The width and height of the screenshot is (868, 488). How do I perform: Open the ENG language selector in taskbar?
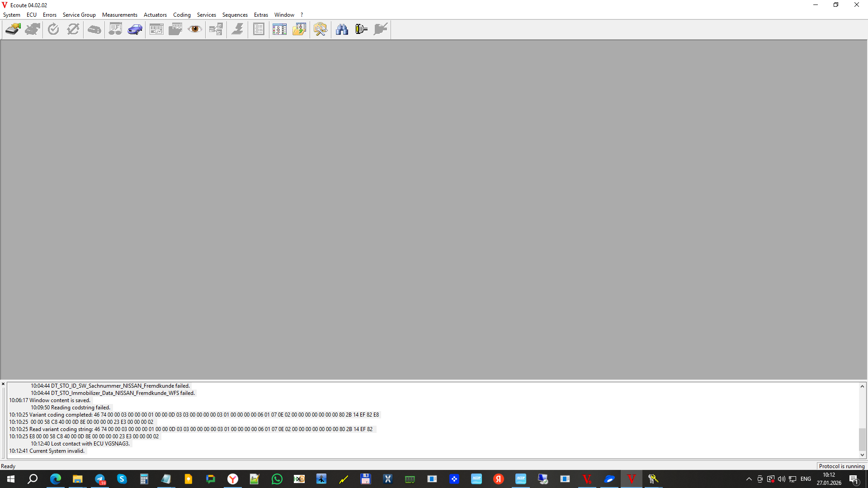(806, 479)
